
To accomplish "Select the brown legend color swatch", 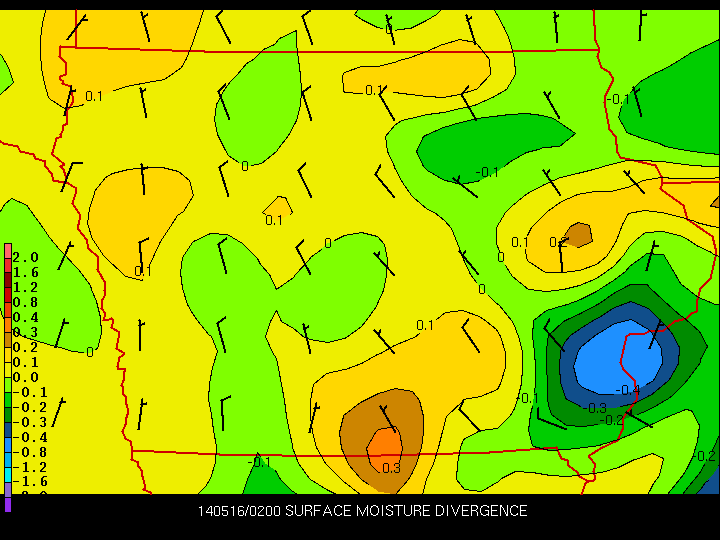I will click(x=8, y=340).
